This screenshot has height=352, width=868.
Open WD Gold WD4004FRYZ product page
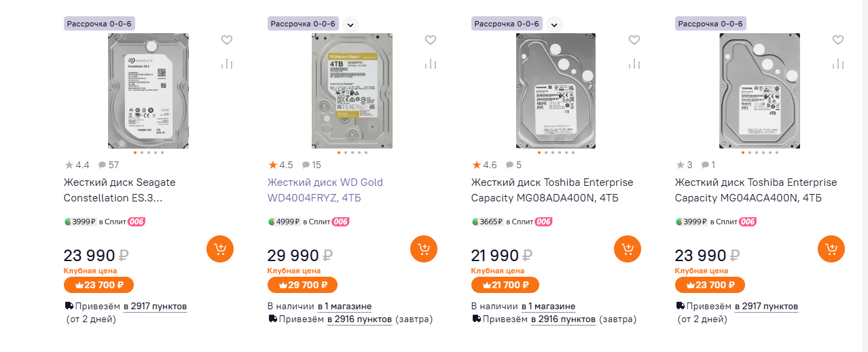(x=325, y=190)
